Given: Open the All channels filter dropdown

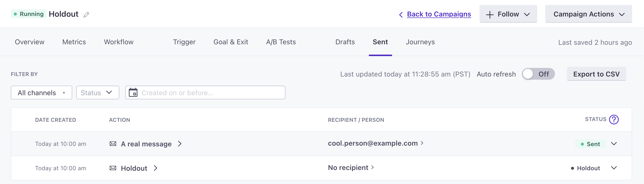Looking at the screenshot, I should click(x=41, y=92).
